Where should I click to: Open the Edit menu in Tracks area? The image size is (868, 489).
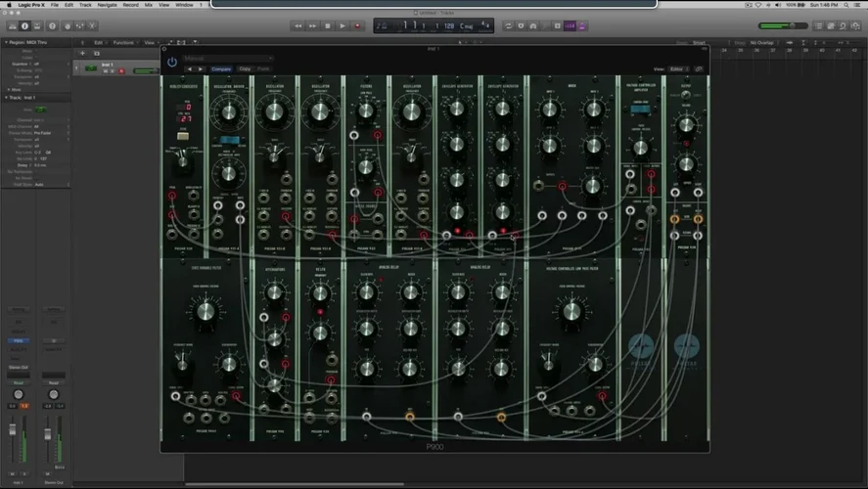[x=100, y=43]
